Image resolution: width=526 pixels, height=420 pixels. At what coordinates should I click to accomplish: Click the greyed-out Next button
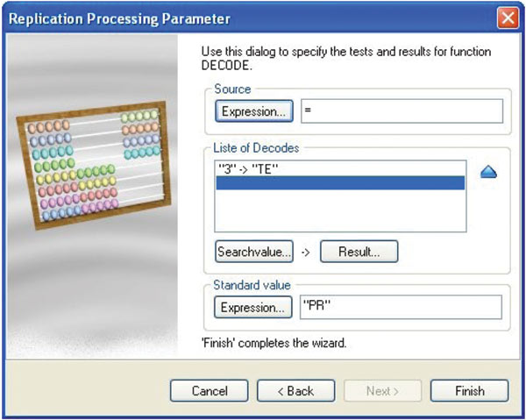pyautogui.click(x=382, y=391)
